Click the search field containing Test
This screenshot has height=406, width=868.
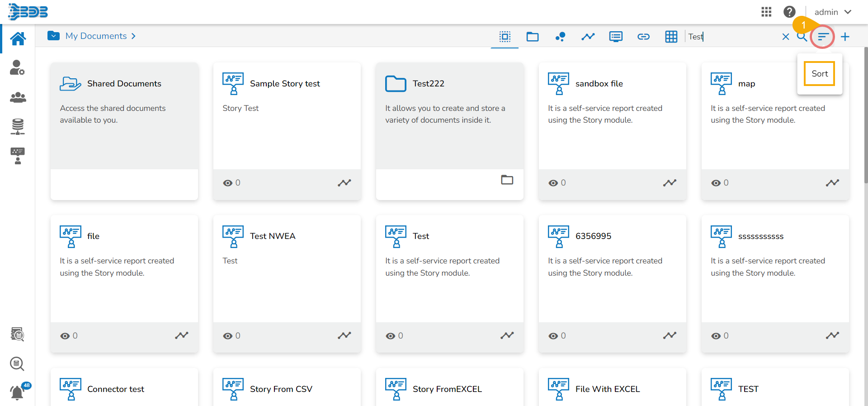coord(732,37)
